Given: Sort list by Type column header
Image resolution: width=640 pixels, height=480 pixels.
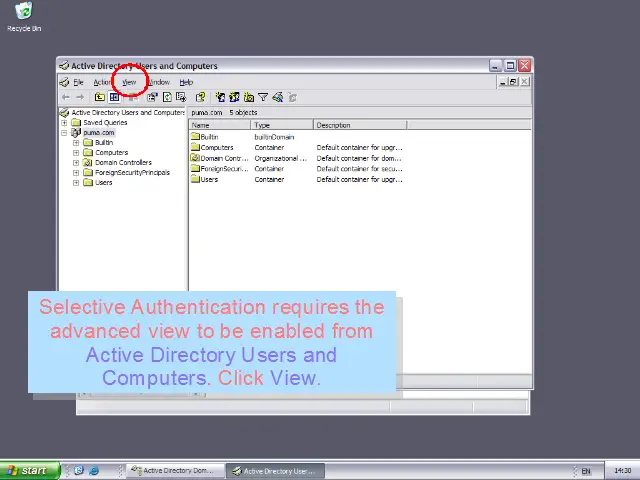Looking at the screenshot, I should coord(282,125).
